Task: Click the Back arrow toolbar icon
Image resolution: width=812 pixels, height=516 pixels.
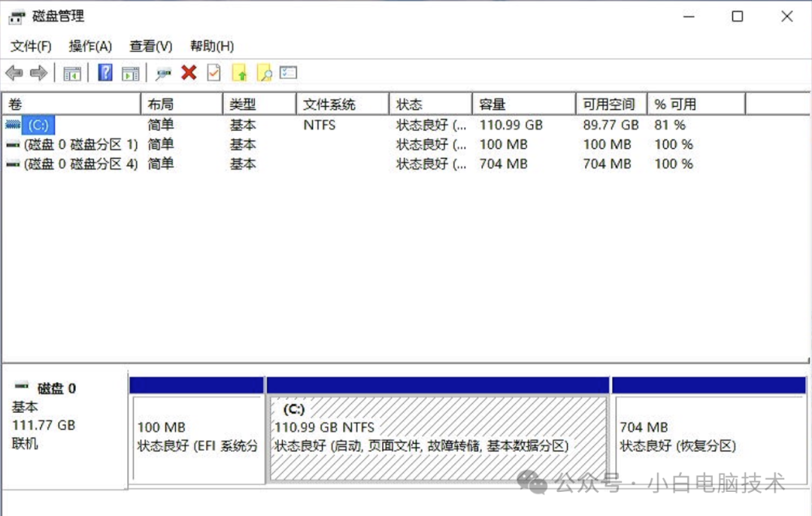Action: tap(14, 73)
